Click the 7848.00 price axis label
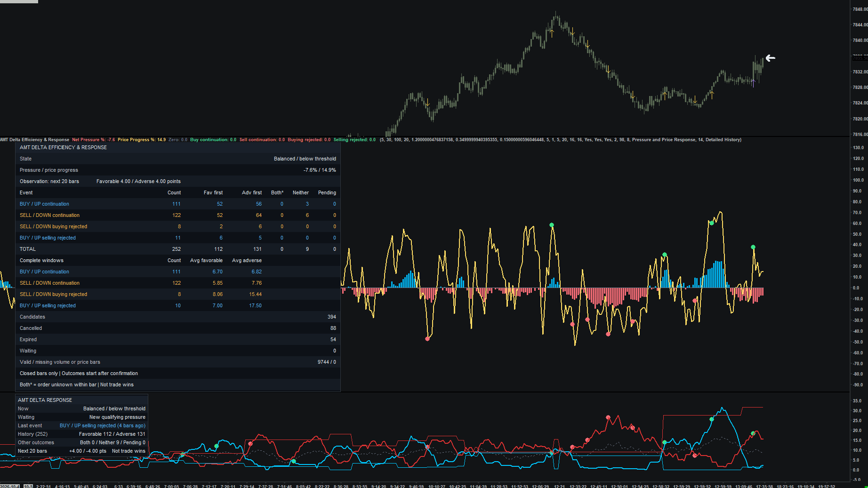 tap(860, 9)
